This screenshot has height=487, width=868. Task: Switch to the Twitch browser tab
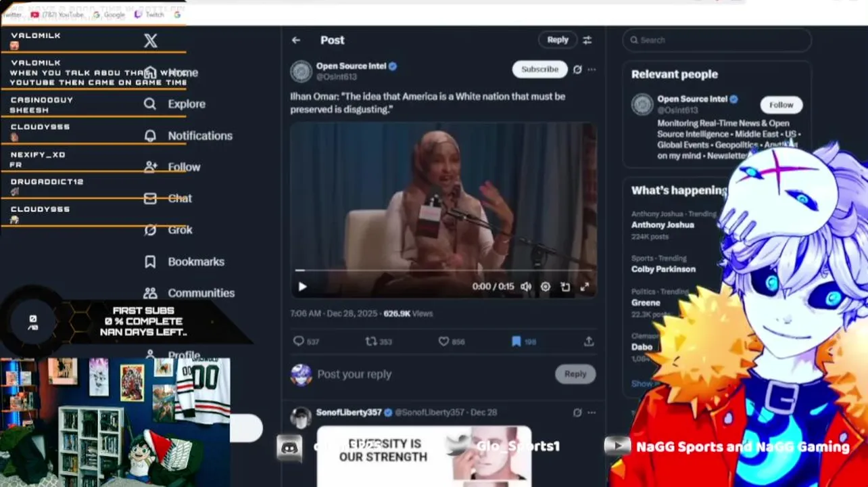coord(150,14)
